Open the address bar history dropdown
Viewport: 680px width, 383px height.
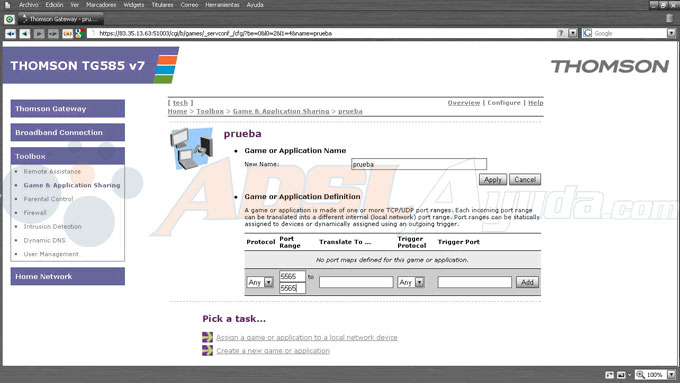coord(573,33)
